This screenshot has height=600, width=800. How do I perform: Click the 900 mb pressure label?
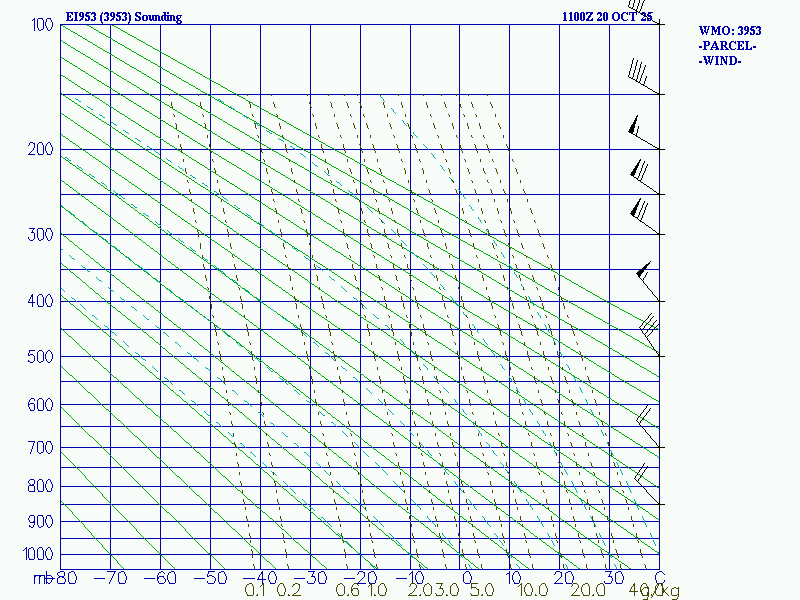tap(40, 521)
